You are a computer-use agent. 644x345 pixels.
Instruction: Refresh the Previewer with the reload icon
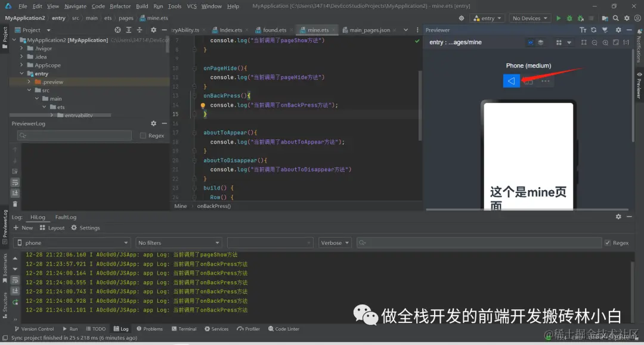click(593, 30)
